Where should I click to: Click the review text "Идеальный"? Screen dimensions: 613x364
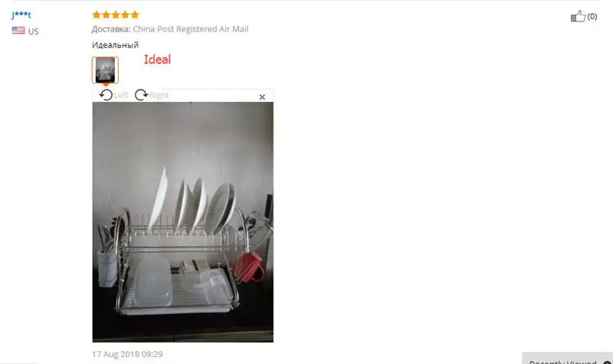tap(116, 45)
